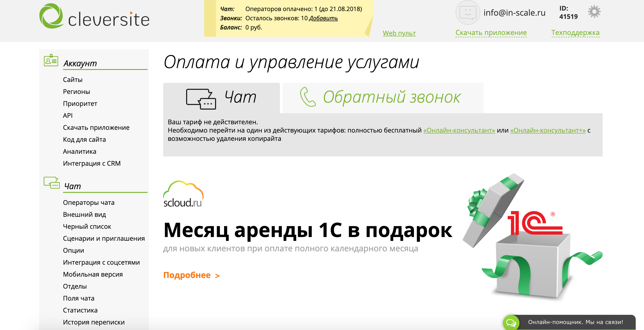Go to Внешний вид settings
This screenshot has height=330, width=644.
coord(85,214)
